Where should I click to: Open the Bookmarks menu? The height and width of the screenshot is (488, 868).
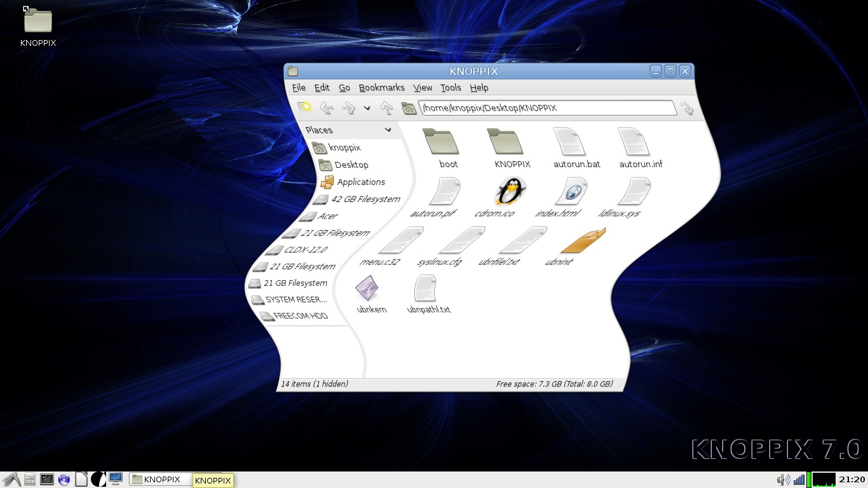point(381,88)
